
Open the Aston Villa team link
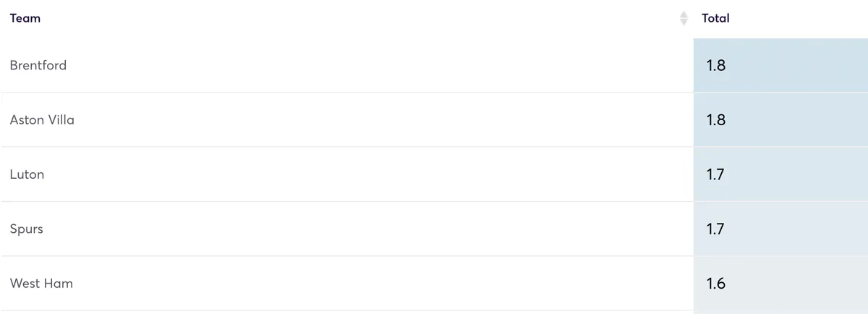tap(42, 119)
